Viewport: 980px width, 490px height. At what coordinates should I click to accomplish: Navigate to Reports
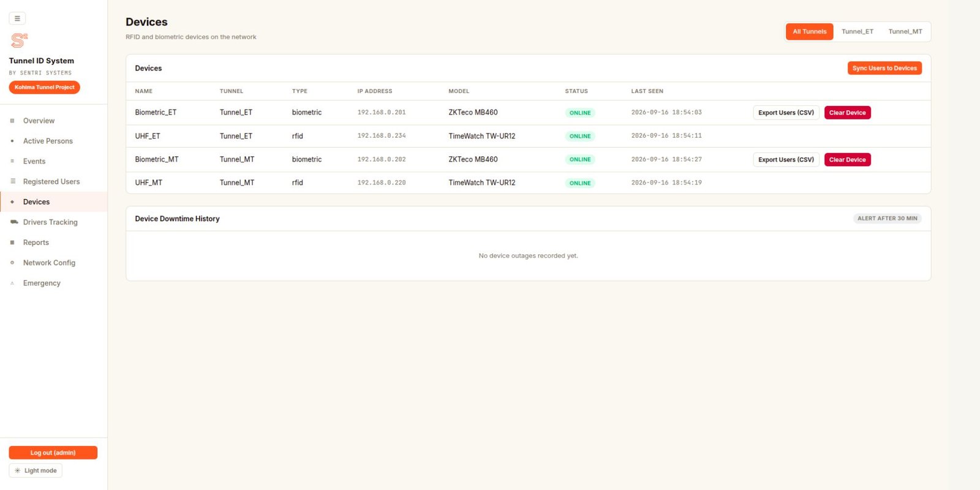point(54,243)
